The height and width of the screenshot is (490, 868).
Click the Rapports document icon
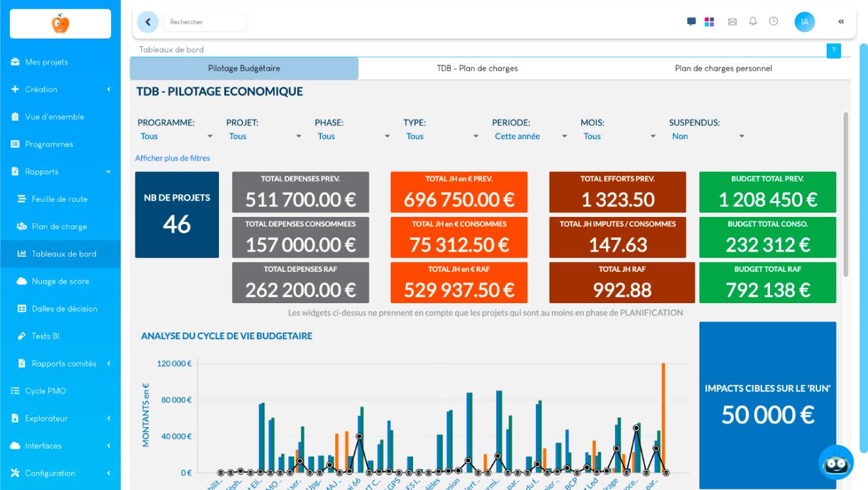16,172
